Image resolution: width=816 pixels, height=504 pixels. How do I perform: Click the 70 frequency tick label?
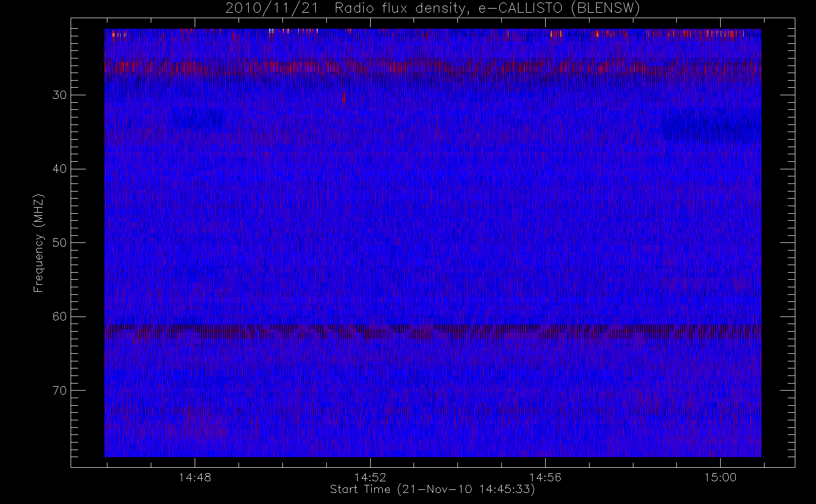point(60,391)
